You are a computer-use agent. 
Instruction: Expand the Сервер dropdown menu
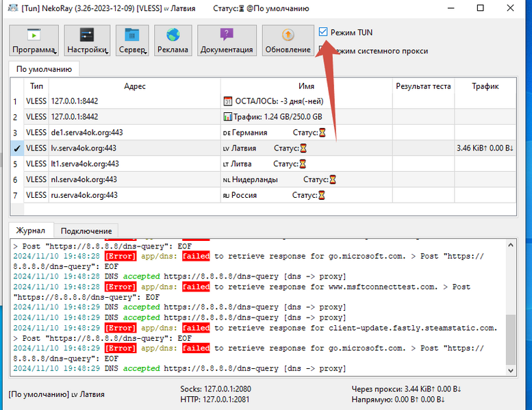[x=132, y=41]
